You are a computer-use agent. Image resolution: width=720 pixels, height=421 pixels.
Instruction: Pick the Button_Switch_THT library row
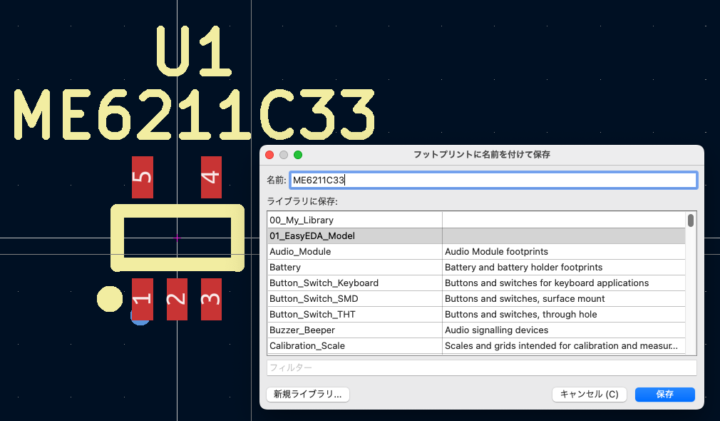(354, 314)
